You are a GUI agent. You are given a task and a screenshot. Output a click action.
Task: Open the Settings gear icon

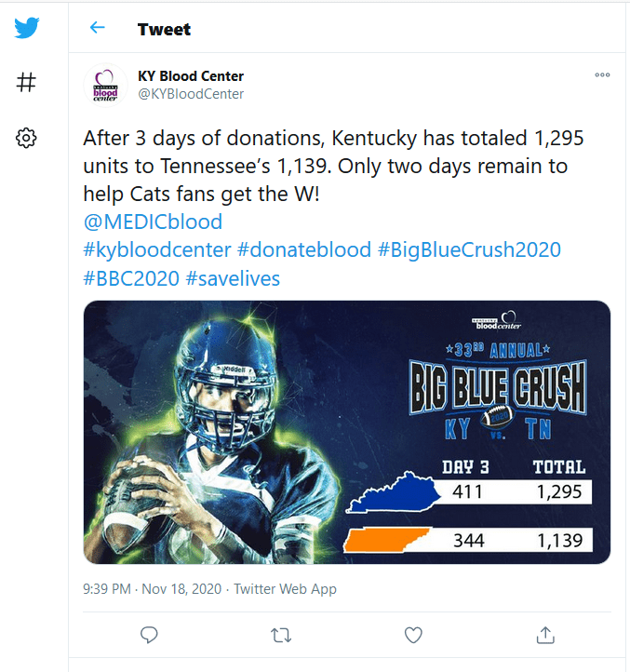pyautogui.click(x=26, y=138)
